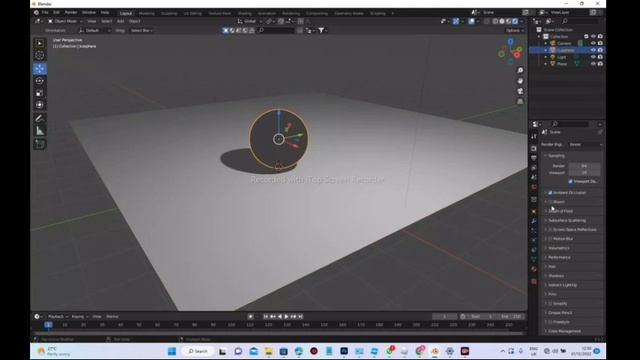Switch to the Modeling workspace tab
Screen dimensions: 640x360
[147, 13]
